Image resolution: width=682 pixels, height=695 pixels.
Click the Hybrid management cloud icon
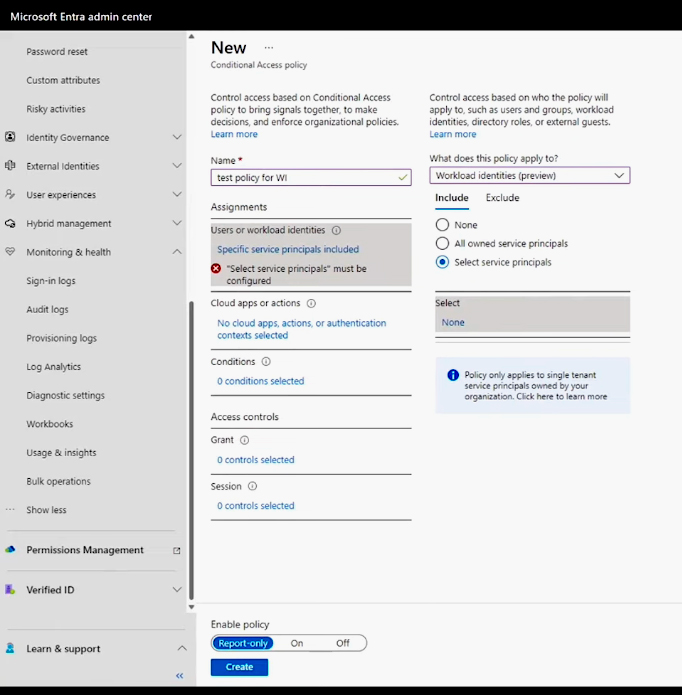10,223
